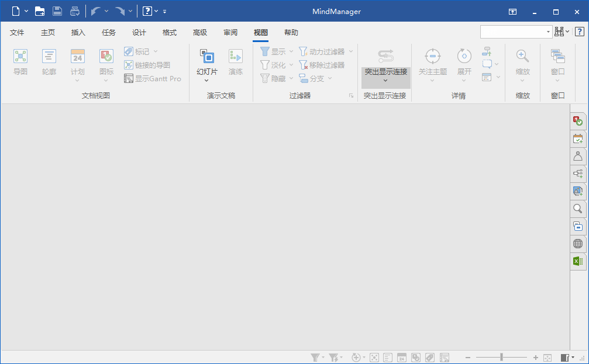Toggle tag view icon in status bar
589x364 pixels.
click(430, 358)
